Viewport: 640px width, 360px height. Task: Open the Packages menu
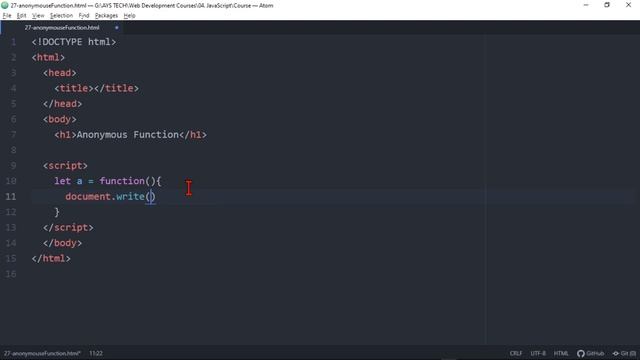click(106, 16)
